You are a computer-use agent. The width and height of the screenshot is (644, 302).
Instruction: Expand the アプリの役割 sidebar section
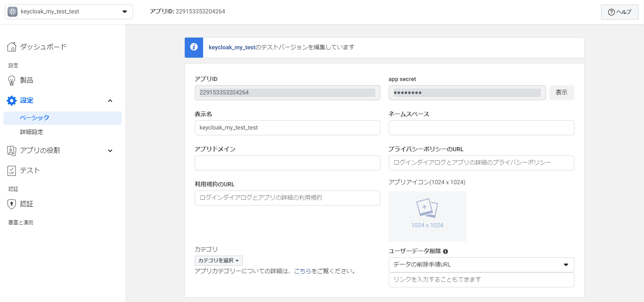pos(110,150)
